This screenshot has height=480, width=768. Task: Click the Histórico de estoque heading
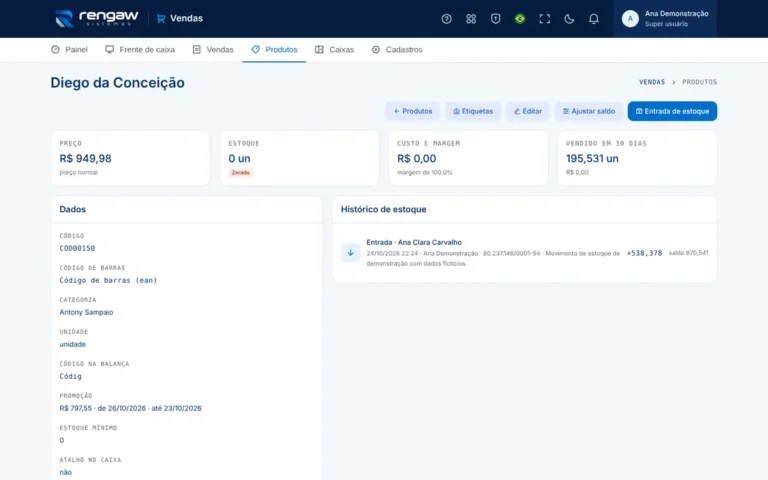pyautogui.click(x=384, y=209)
